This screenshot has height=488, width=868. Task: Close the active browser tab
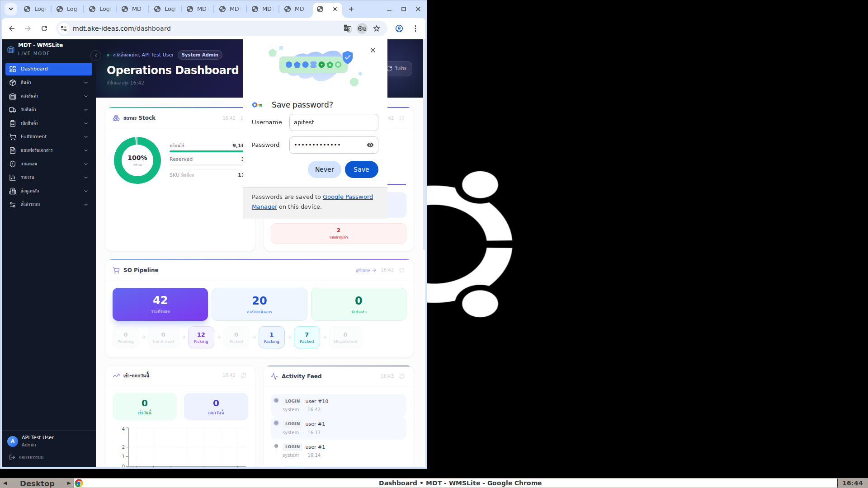click(x=335, y=9)
